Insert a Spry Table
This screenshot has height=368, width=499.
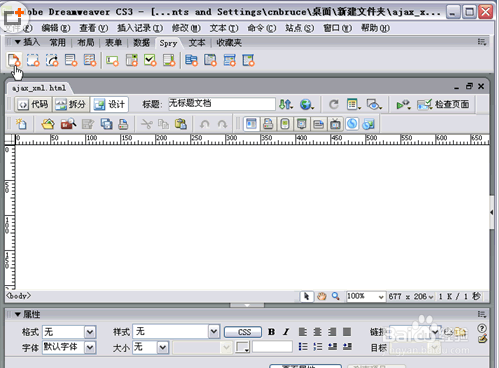(90, 60)
